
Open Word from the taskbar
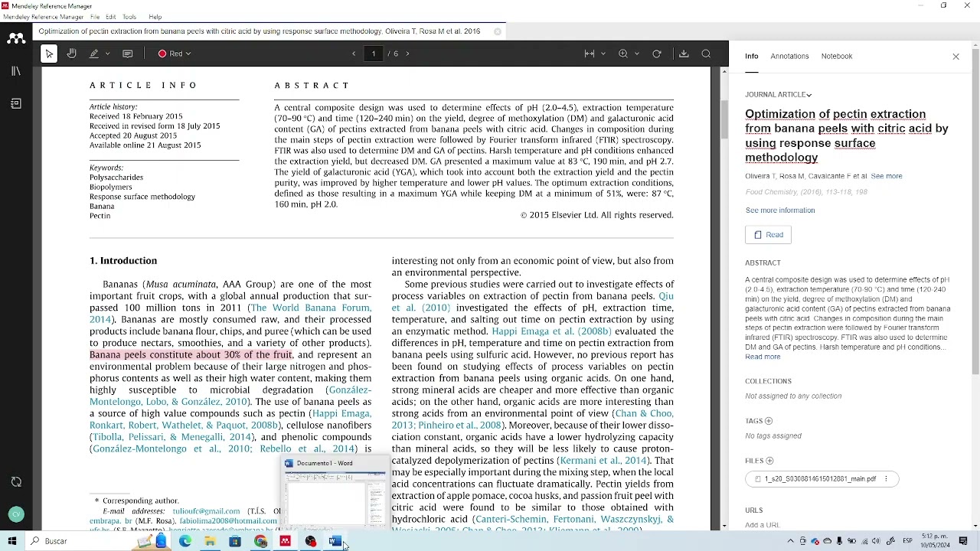pos(335,541)
